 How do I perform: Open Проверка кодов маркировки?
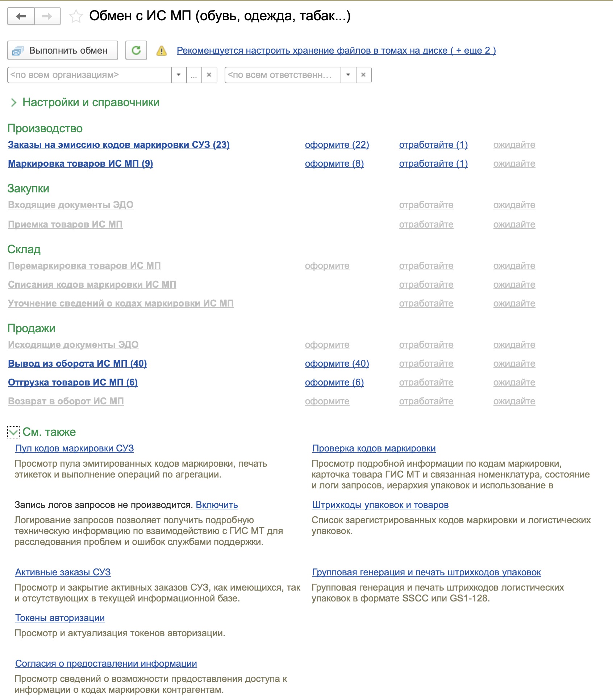(374, 449)
